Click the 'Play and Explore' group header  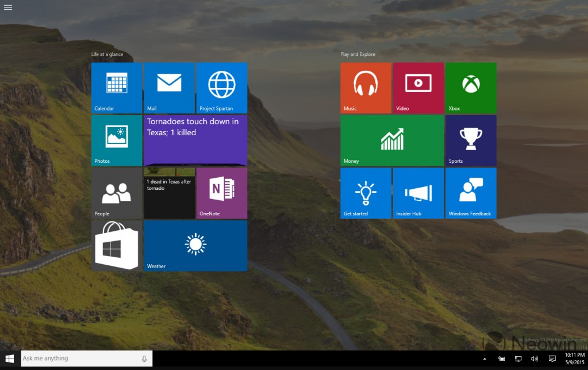358,54
